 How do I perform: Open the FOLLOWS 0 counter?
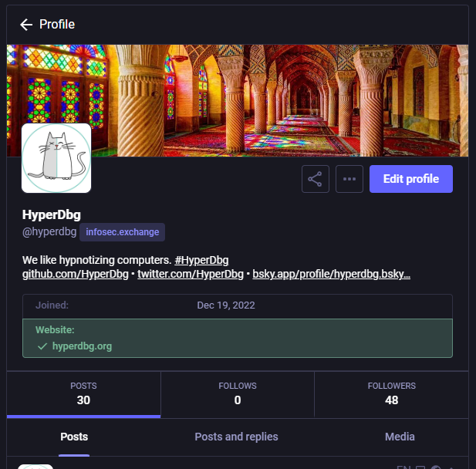[238, 393]
